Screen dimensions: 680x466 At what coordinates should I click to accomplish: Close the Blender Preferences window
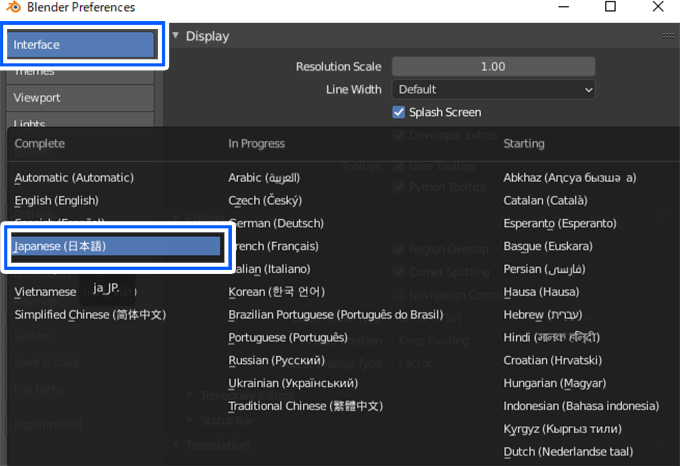click(658, 7)
